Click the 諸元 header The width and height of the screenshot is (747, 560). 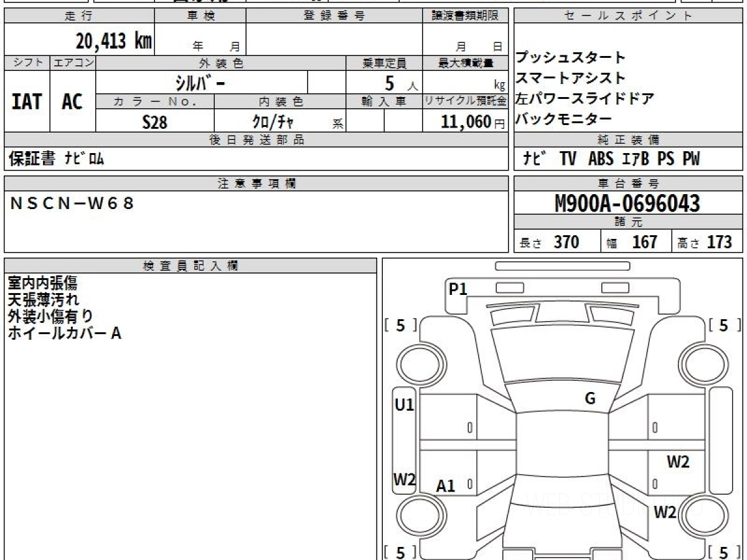(628, 223)
